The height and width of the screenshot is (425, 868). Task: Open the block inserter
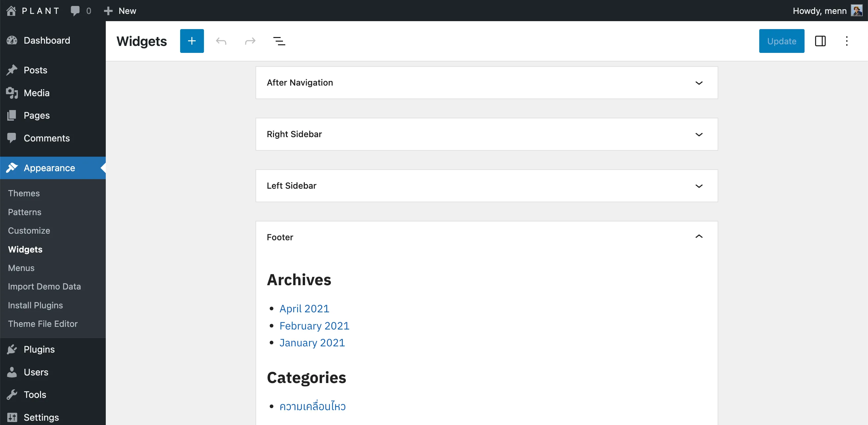point(192,41)
